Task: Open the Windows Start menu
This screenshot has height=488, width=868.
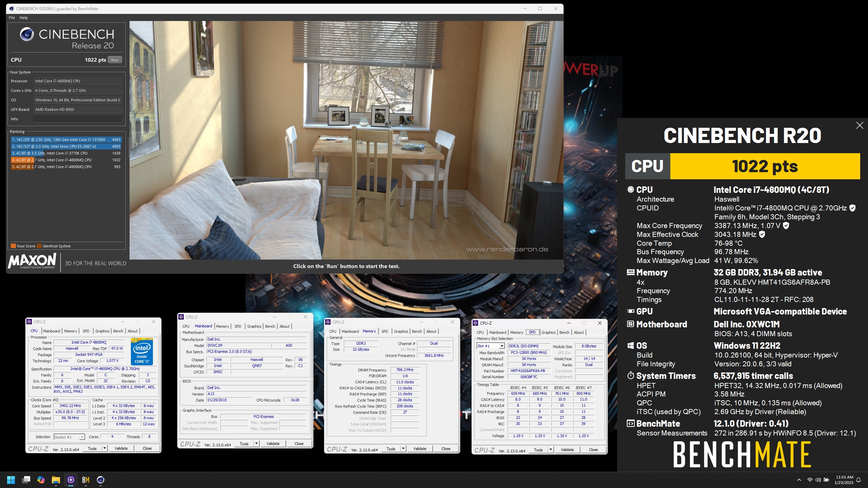Action: (x=11, y=480)
